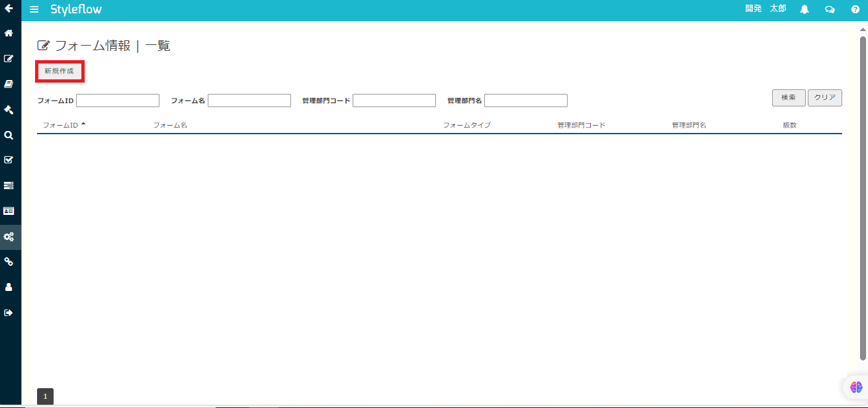Open the gears settings icon in sidebar
Image resolution: width=868 pixels, height=408 pixels.
(9, 237)
